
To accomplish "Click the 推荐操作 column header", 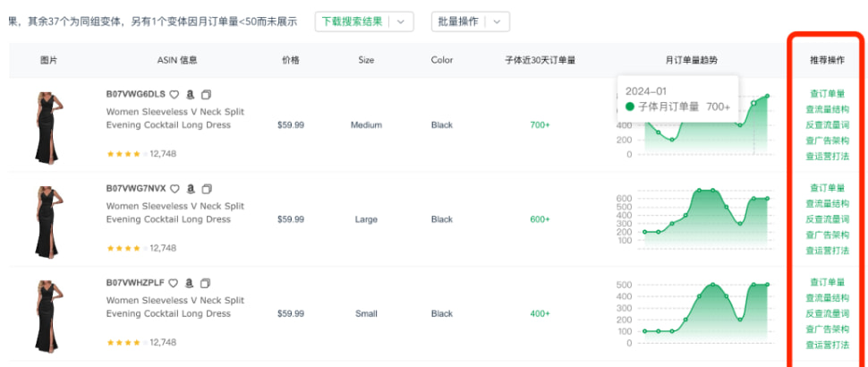I will [827, 60].
